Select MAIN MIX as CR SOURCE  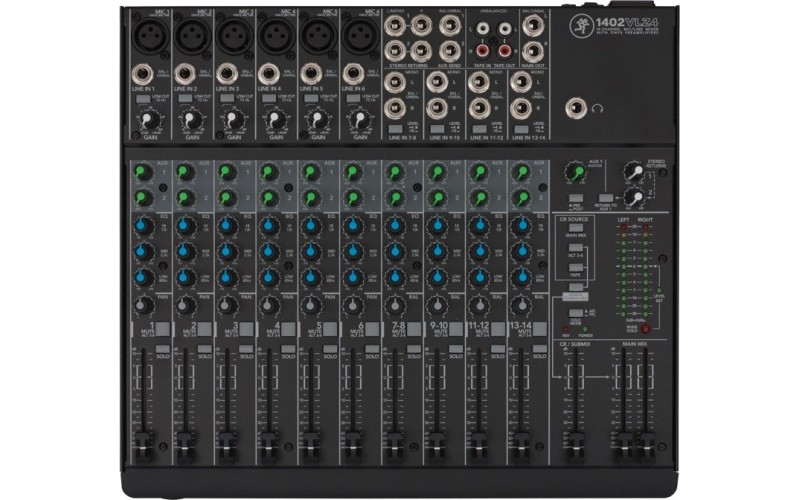[x=576, y=228]
